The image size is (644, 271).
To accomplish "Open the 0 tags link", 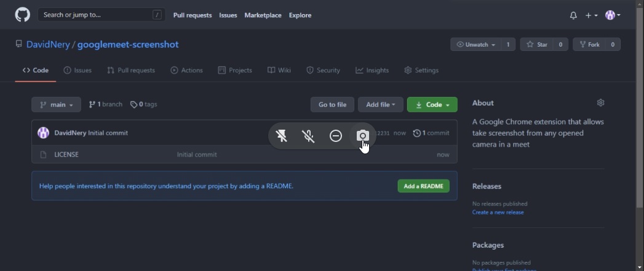I will (143, 104).
